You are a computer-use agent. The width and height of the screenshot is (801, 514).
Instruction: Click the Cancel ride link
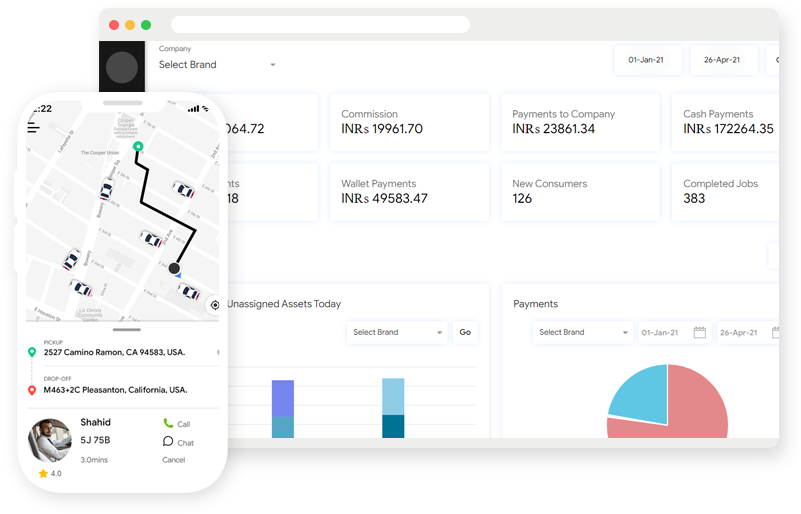tap(174, 460)
